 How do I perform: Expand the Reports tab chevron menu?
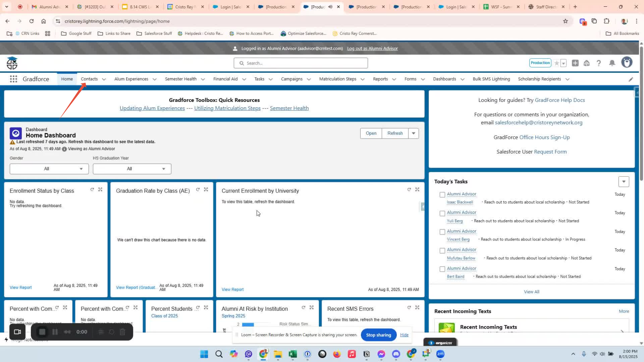click(394, 79)
